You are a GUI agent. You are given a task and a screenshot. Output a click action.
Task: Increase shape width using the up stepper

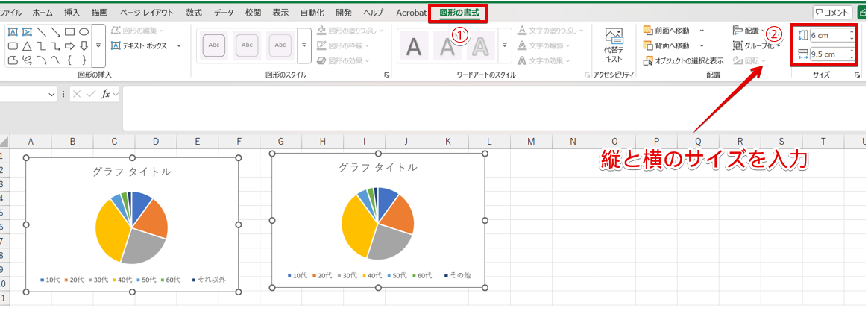point(852,50)
